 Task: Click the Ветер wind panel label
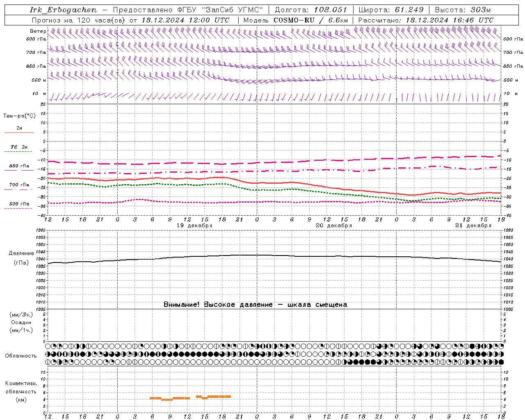click(38, 31)
